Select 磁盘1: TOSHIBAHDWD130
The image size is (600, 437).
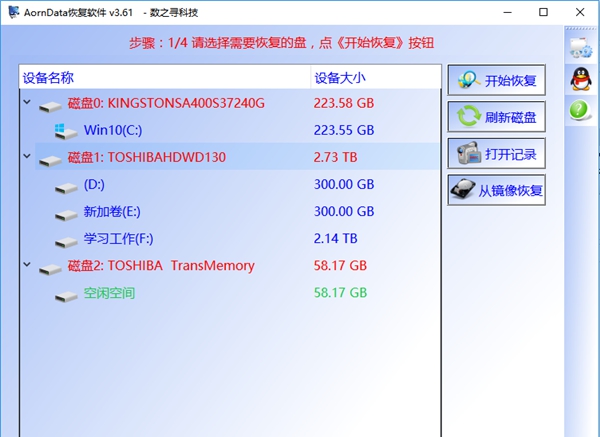(x=147, y=157)
